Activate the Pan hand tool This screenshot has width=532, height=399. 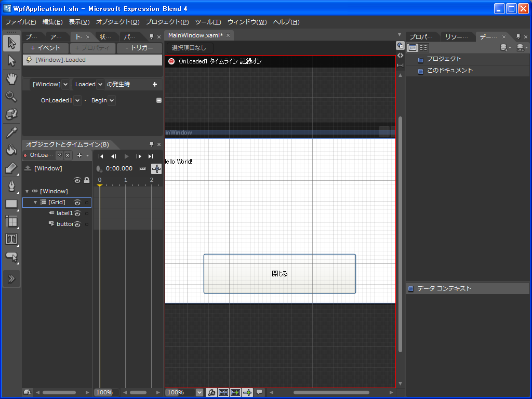click(x=11, y=79)
